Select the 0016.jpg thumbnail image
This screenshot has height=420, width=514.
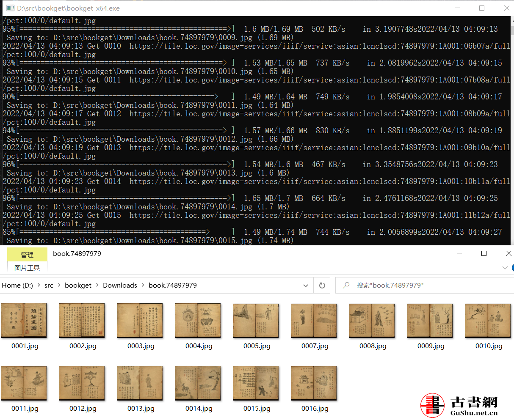314,383
